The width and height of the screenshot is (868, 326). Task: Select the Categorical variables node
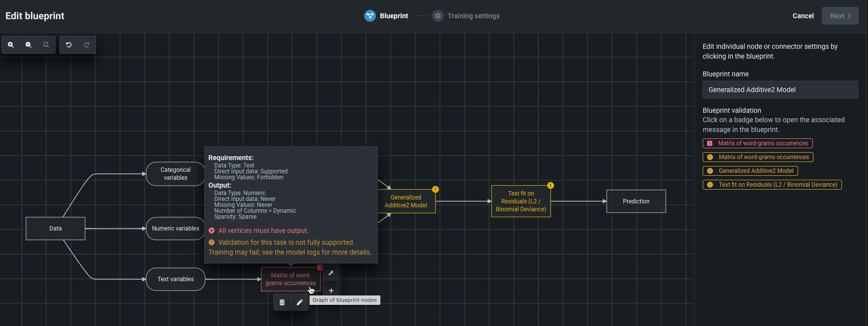point(176,174)
